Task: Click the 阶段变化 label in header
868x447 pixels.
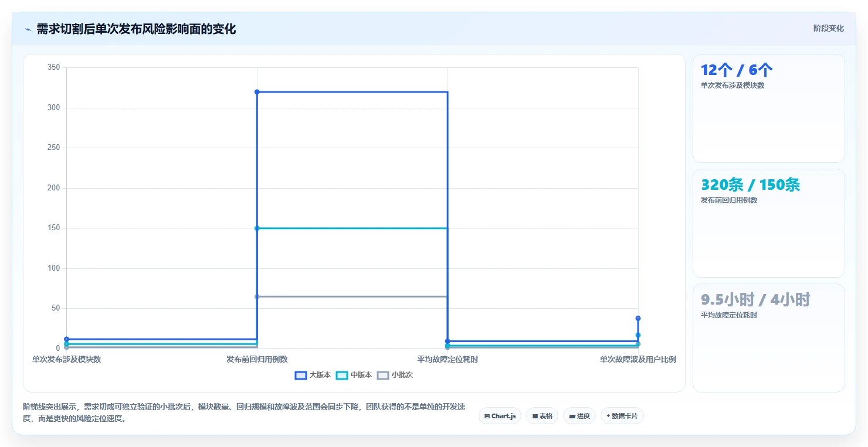Action: pos(829,28)
